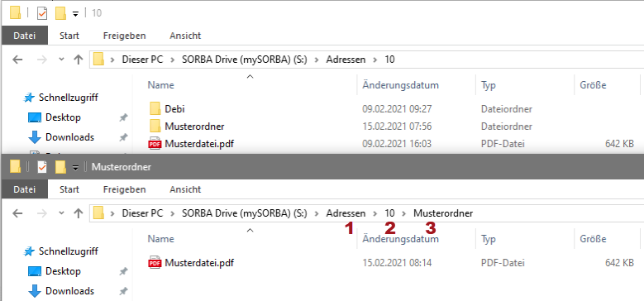Open Freigeben tab in Musterordner window

coord(125,189)
